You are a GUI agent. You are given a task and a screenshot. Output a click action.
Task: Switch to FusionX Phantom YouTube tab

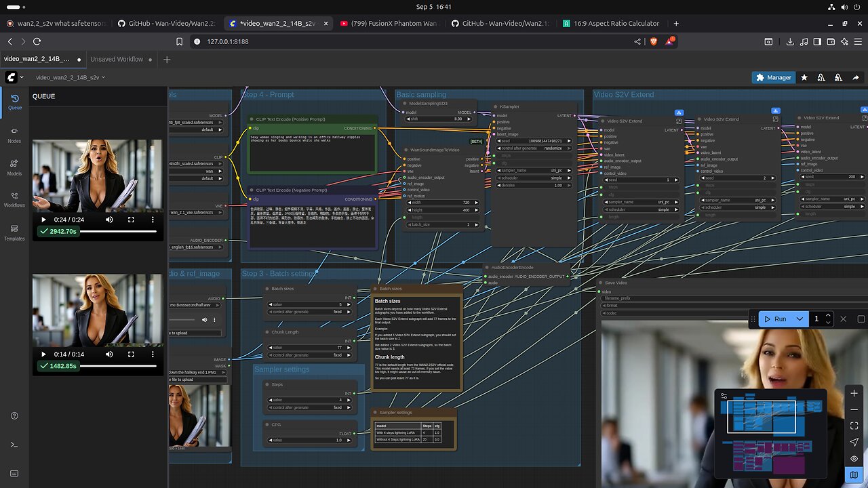pyautogui.click(x=388, y=23)
